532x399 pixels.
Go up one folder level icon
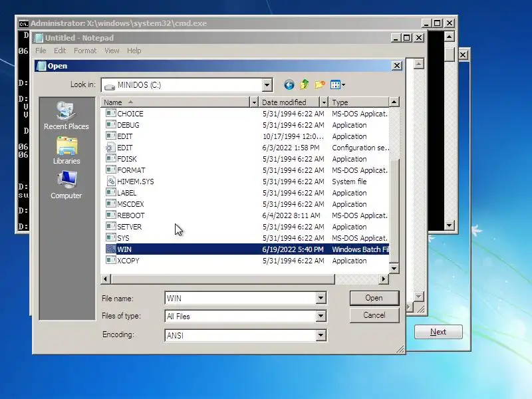(305, 84)
